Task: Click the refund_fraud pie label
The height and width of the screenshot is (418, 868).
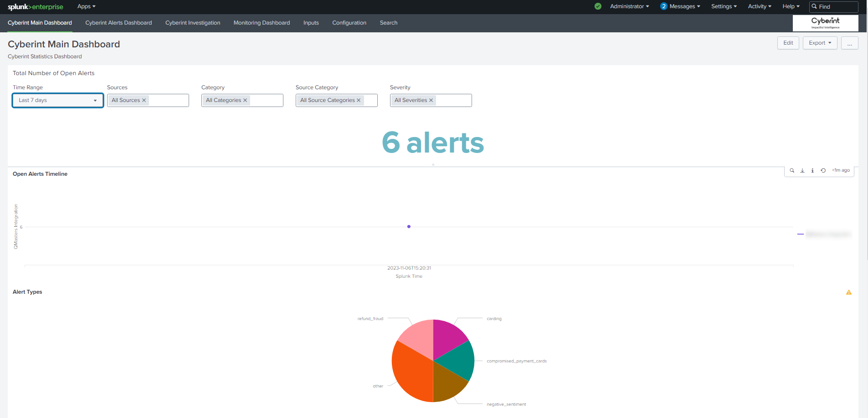Action: click(x=370, y=319)
